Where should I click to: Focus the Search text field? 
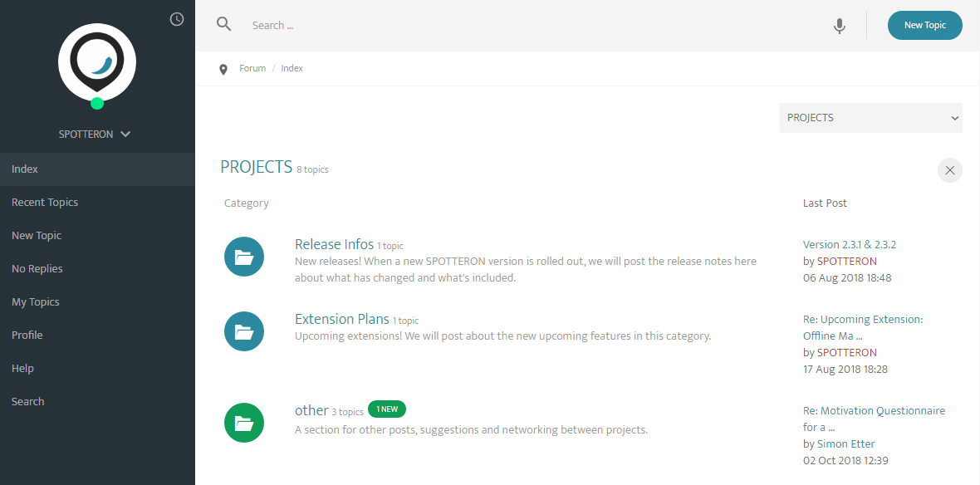532,26
